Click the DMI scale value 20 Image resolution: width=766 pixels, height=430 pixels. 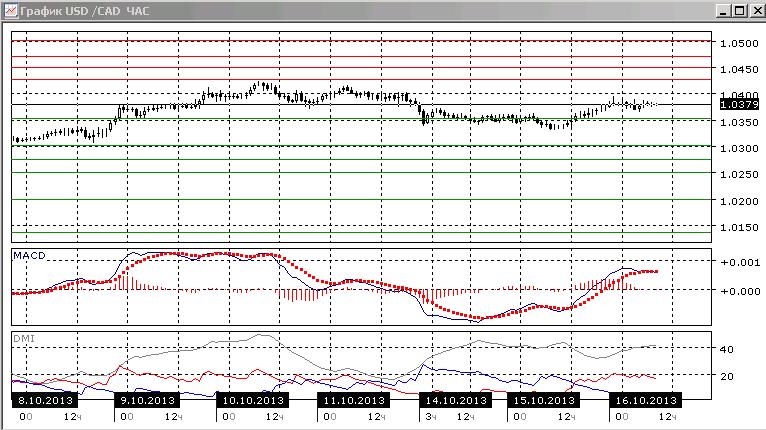coord(726,376)
